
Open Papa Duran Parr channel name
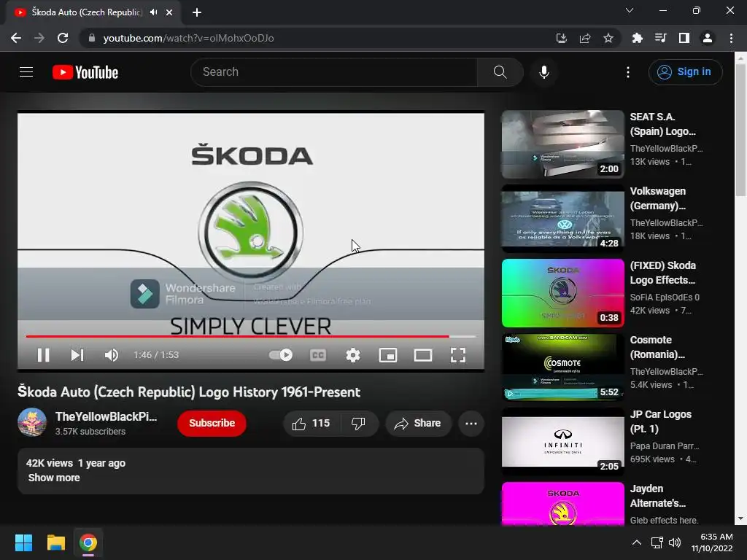[665, 446]
